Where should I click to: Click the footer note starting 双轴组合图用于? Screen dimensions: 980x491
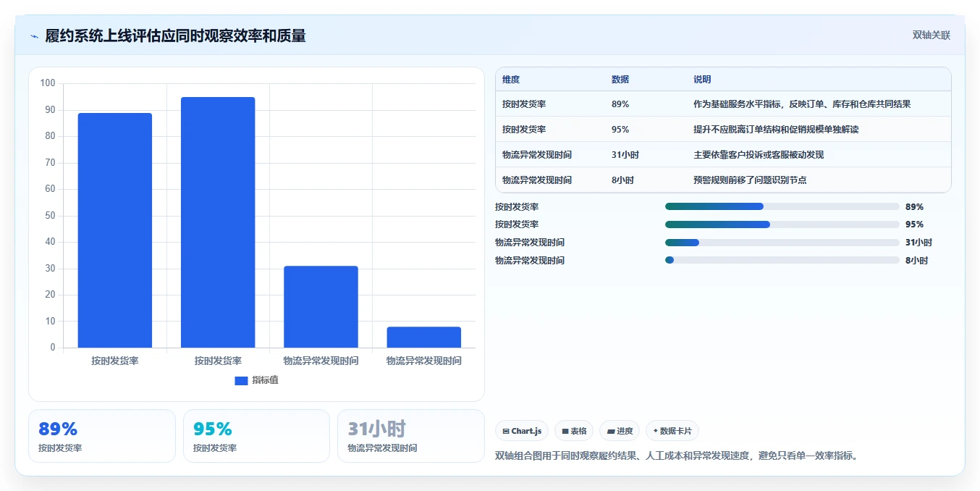click(676, 456)
